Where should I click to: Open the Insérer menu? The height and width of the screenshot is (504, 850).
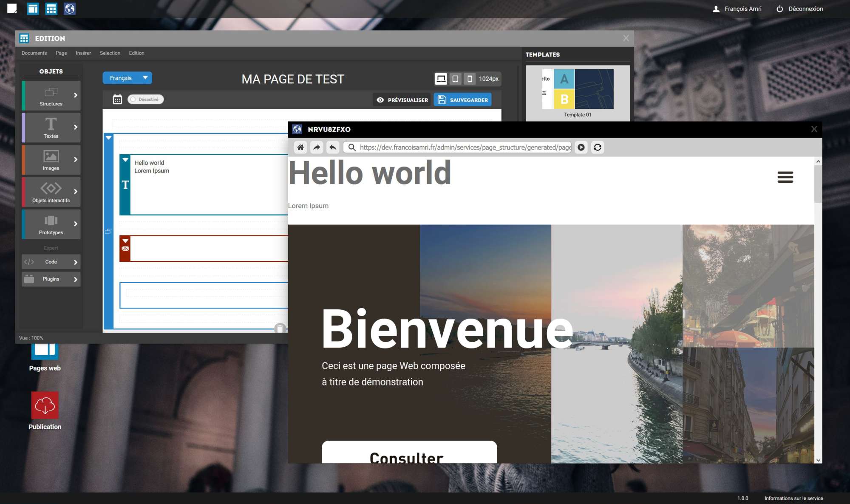point(83,53)
